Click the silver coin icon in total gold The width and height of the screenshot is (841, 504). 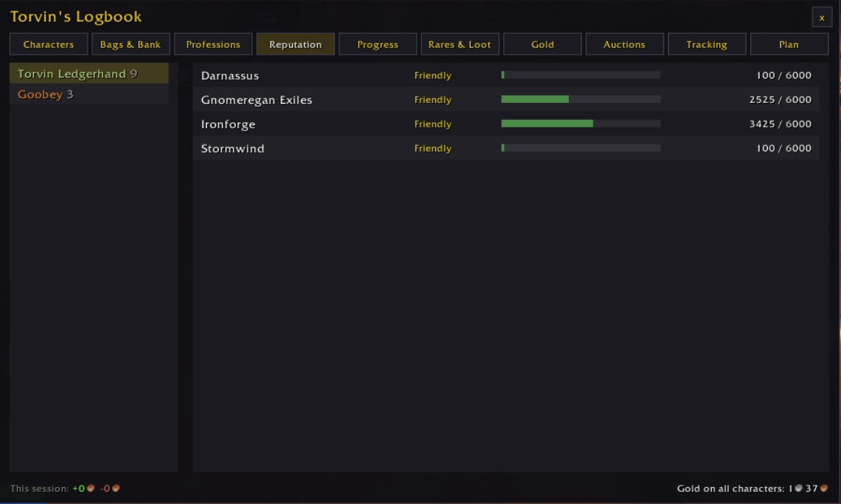799,488
